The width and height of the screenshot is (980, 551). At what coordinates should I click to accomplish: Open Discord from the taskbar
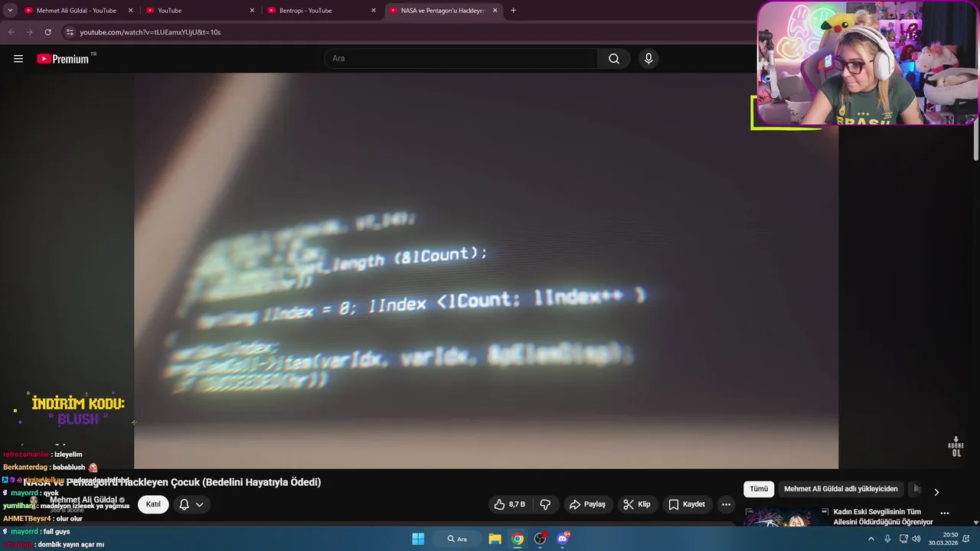(x=563, y=539)
